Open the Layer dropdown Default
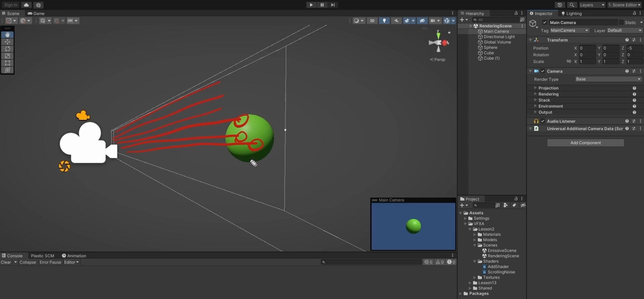Image resolution: width=644 pixels, height=299 pixels. coord(625,30)
